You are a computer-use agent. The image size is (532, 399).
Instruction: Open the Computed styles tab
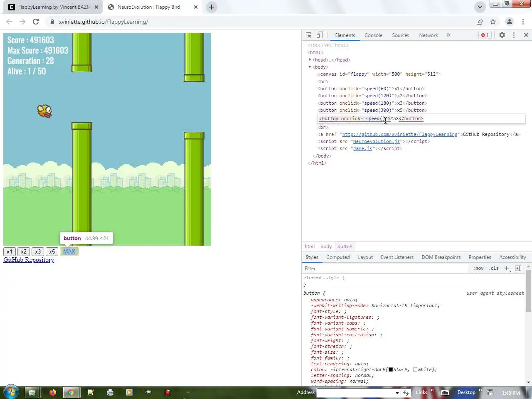tap(338, 257)
